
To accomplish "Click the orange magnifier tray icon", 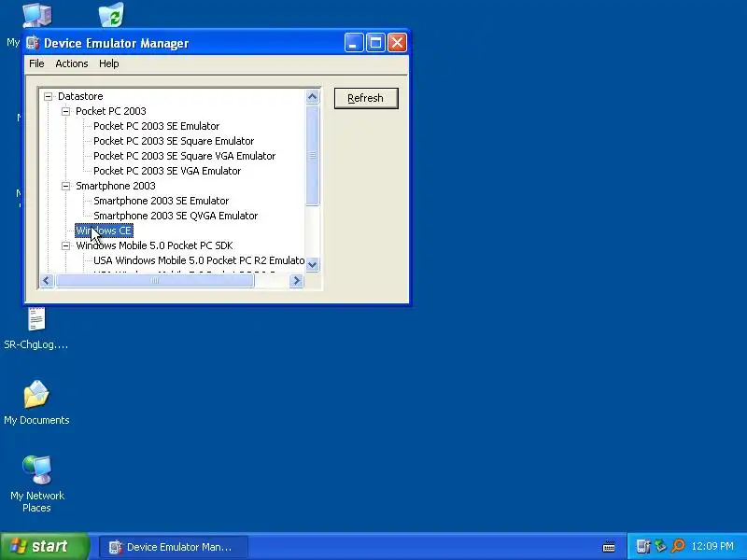I will (678, 546).
